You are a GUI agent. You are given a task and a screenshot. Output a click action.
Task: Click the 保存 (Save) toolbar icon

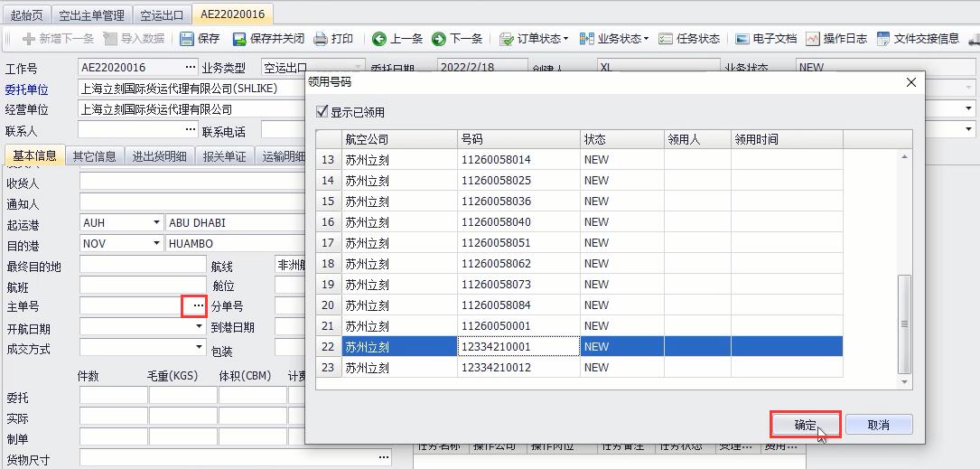click(x=200, y=39)
